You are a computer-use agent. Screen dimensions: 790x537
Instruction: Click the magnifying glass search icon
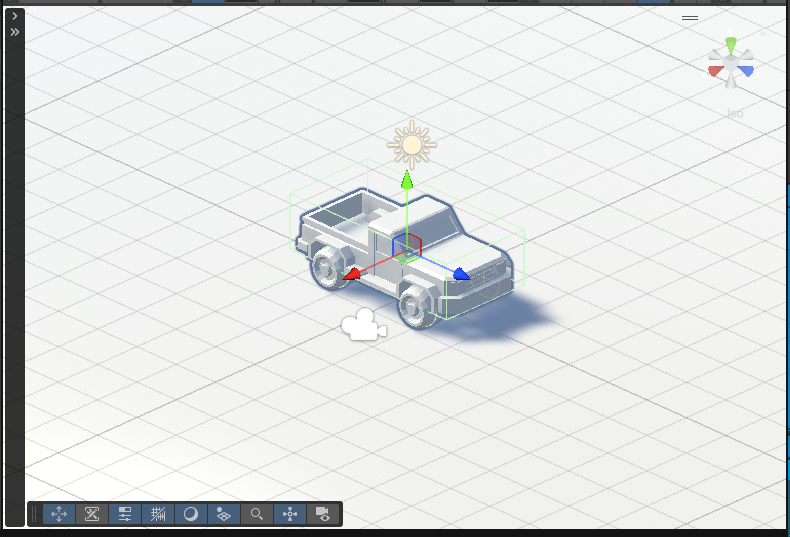tap(256, 514)
